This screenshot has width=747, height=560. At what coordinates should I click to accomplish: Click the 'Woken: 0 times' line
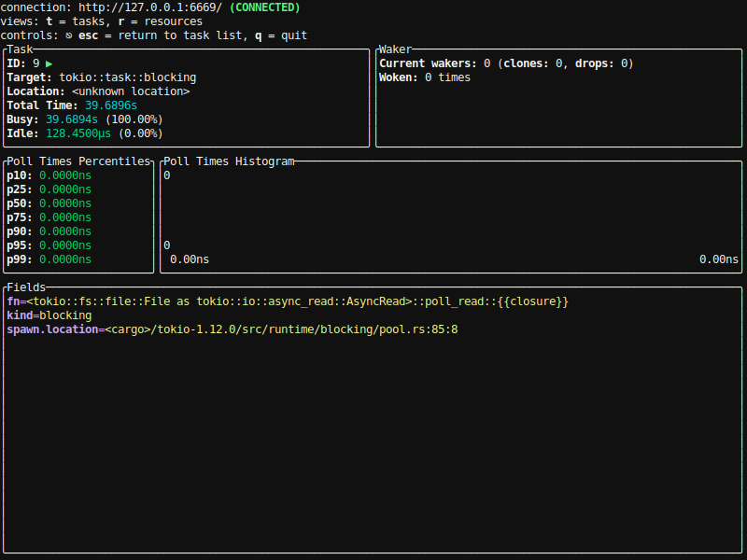[x=425, y=77]
